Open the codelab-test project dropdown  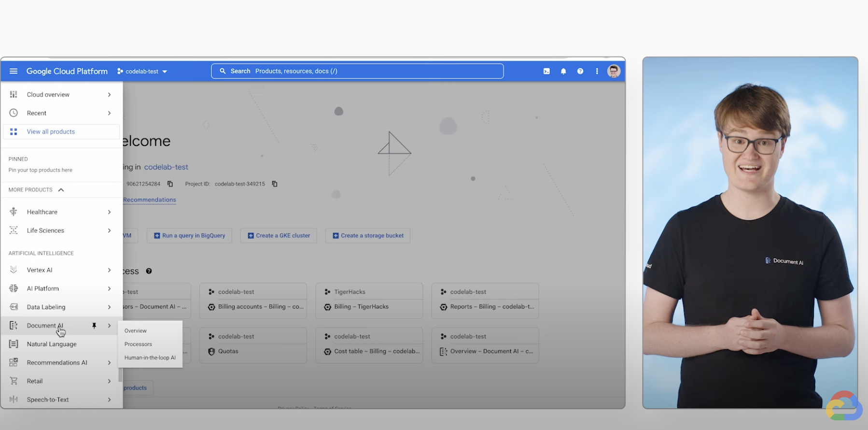142,71
